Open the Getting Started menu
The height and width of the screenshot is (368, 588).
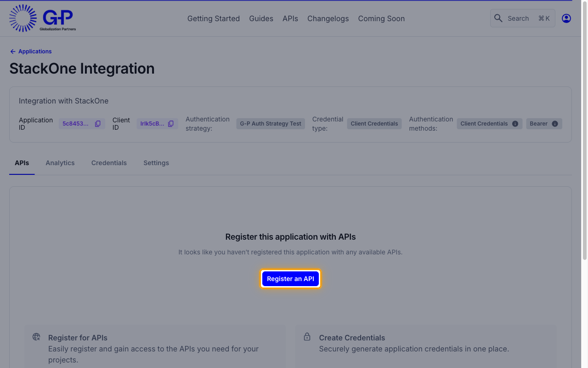[214, 18]
